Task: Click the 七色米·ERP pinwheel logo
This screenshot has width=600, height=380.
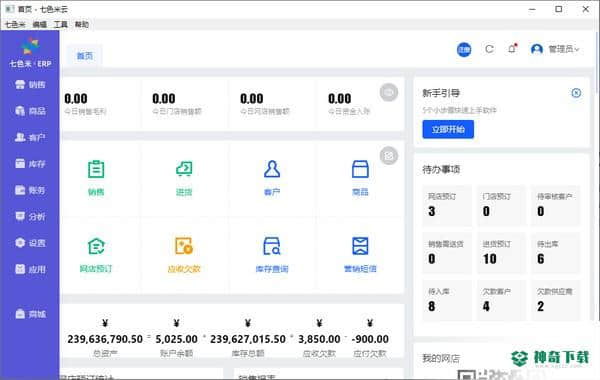Action: (30, 46)
